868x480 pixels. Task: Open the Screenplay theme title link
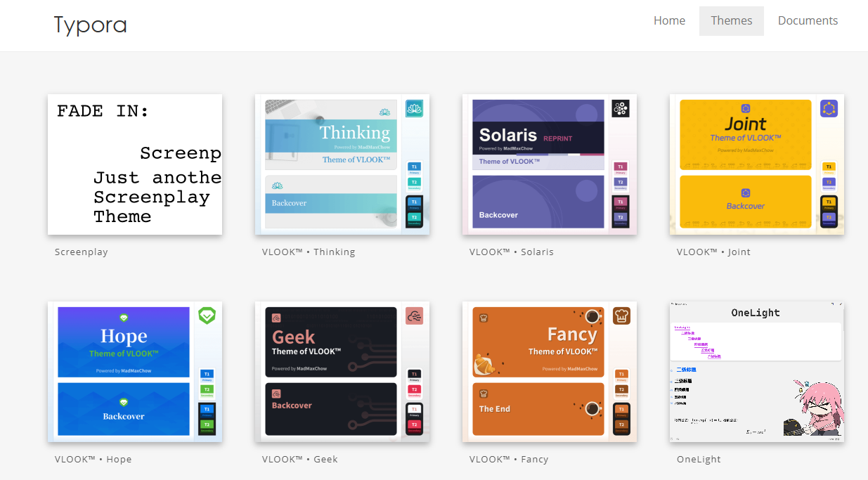click(x=82, y=252)
